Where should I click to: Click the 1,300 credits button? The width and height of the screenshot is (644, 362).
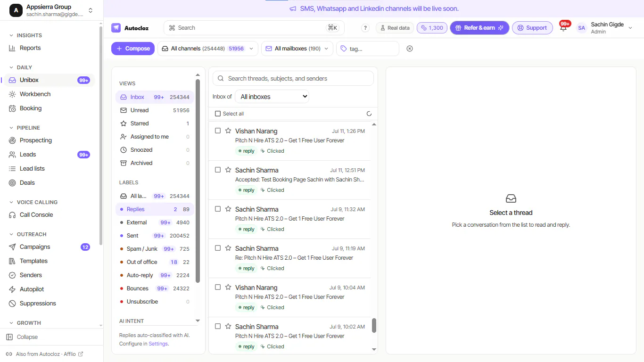click(432, 28)
